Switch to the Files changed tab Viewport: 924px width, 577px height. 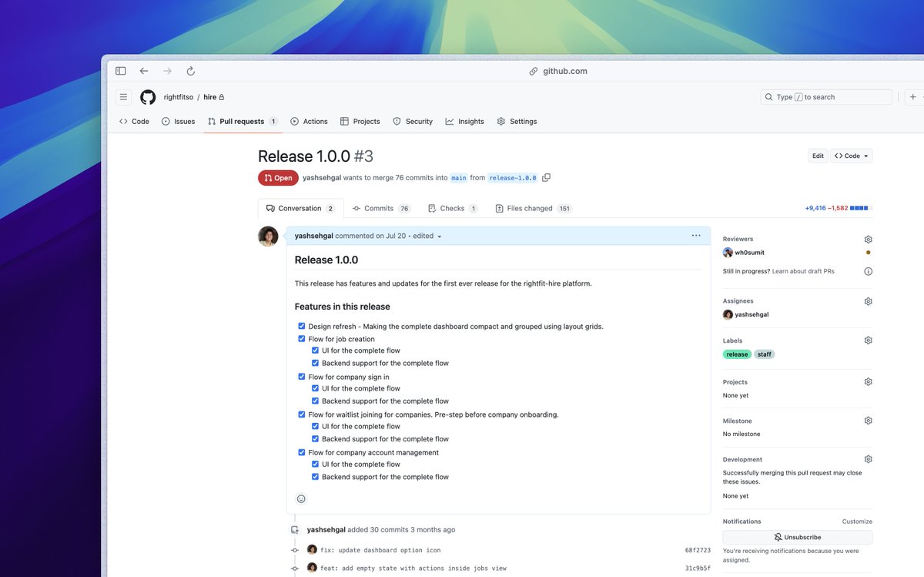(534, 209)
